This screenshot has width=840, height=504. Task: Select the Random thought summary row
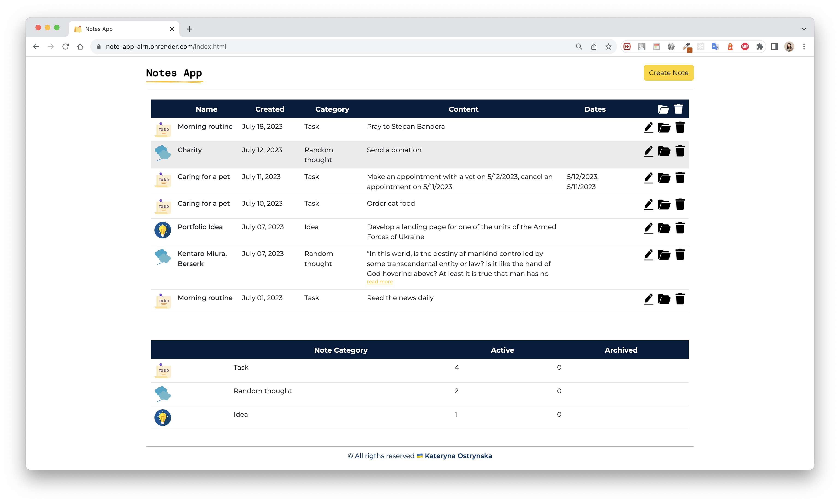pos(420,394)
